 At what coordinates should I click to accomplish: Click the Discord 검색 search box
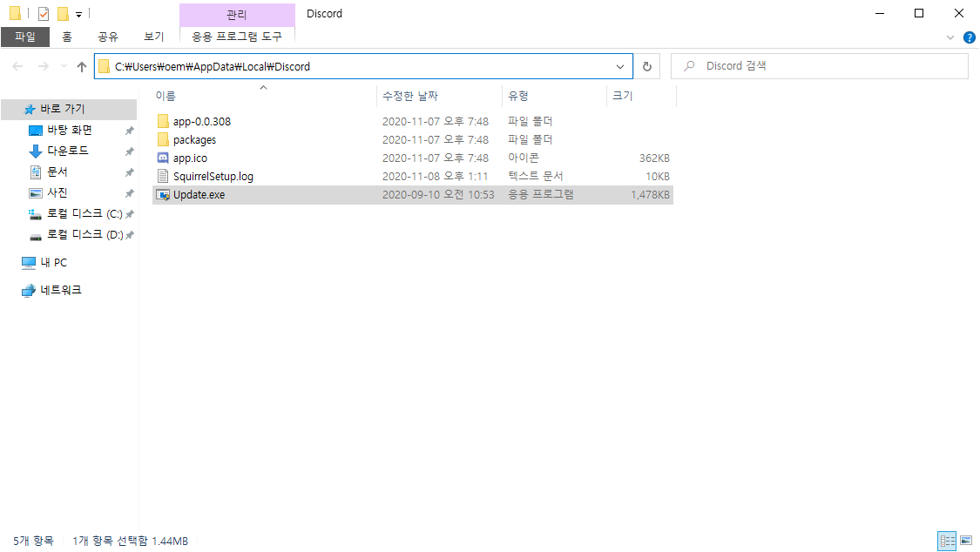(x=820, y=66)
